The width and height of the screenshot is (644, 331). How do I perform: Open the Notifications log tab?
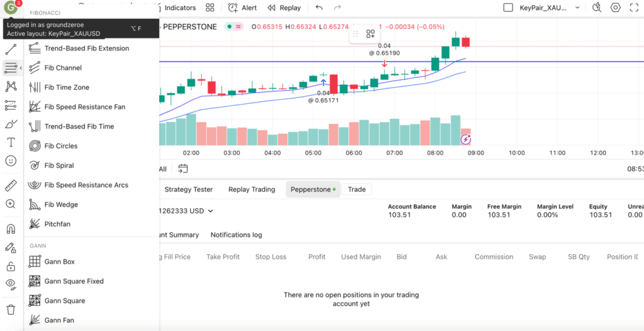(236, 235)
